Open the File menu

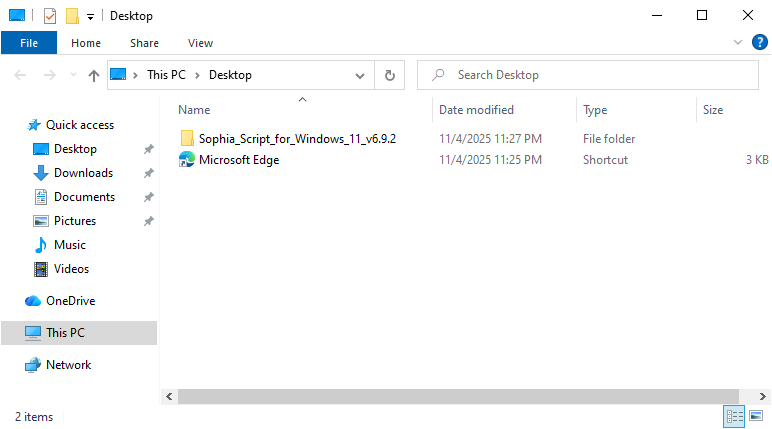point(29,43)
